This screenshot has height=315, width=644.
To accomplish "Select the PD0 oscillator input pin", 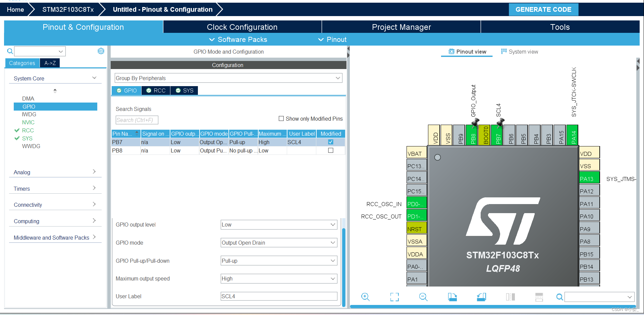I will pyautogui.click(x=417, y=203).
